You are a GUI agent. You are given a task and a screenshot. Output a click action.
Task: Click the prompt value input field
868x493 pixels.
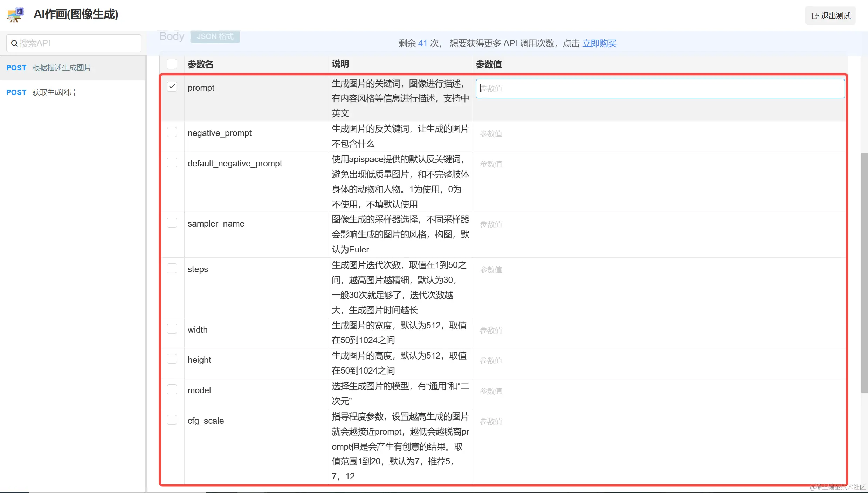click(x=660, y=88)
